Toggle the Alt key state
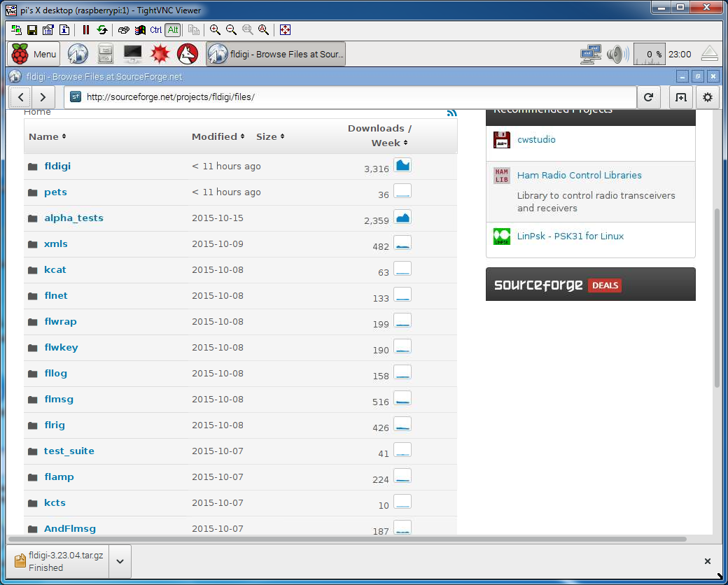The width and height of the screenshot is (728, 585). (173, 30)
